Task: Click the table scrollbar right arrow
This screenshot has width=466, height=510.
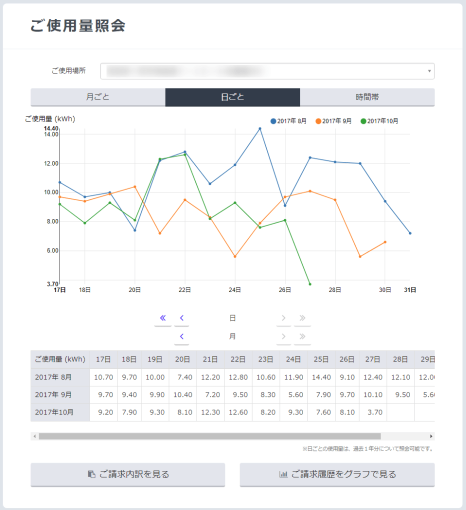Action: click(431, 436)
